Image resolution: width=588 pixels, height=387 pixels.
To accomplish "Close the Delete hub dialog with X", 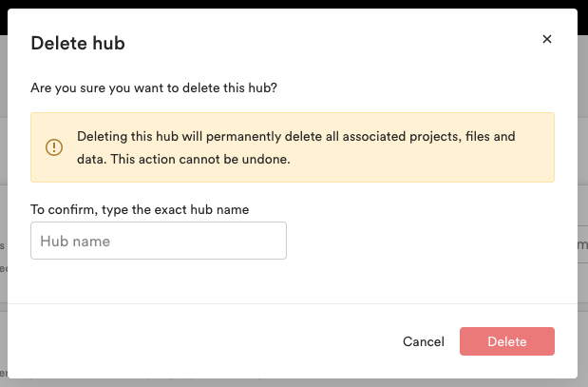I will coord(547,39).
